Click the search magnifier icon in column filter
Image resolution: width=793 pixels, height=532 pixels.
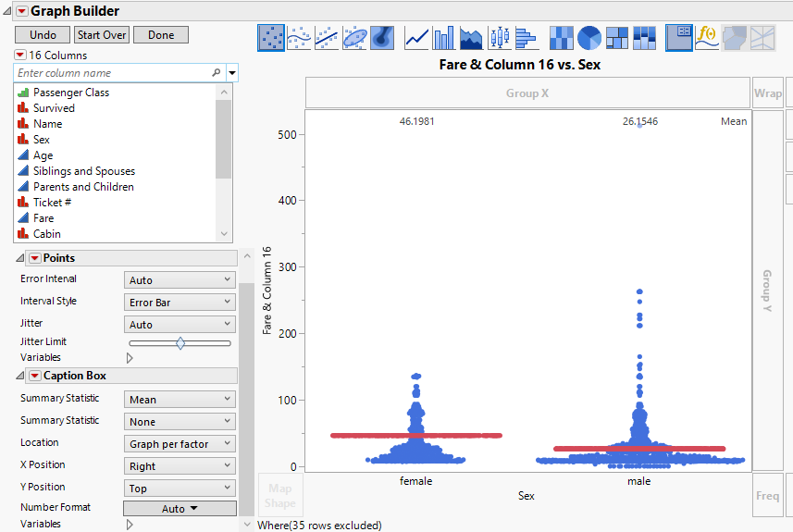coord(216,73)
